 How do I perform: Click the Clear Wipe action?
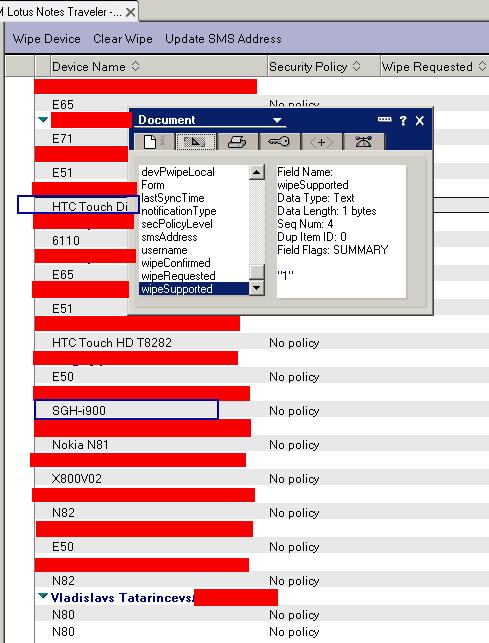point(123,39)
